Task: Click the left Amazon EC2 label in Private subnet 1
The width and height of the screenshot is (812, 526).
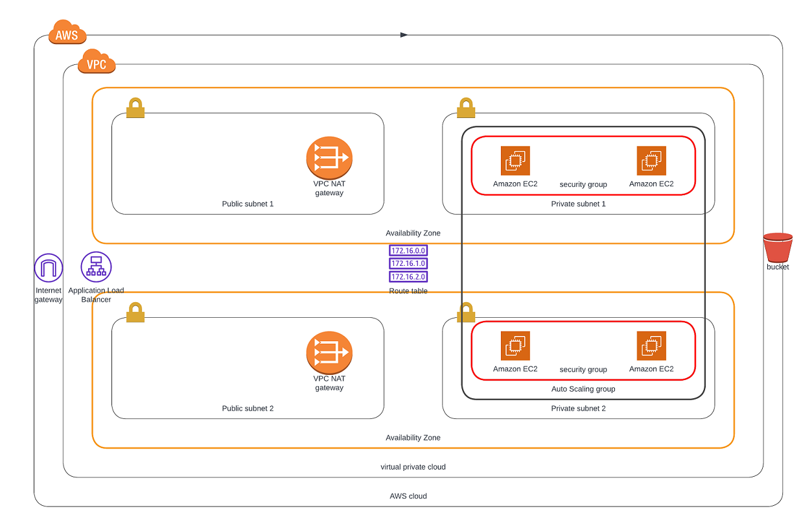Action: point(515,184)
